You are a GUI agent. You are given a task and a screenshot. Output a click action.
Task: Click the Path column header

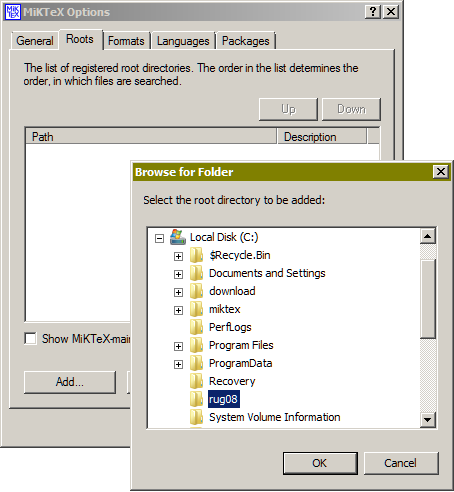[151, 137]
